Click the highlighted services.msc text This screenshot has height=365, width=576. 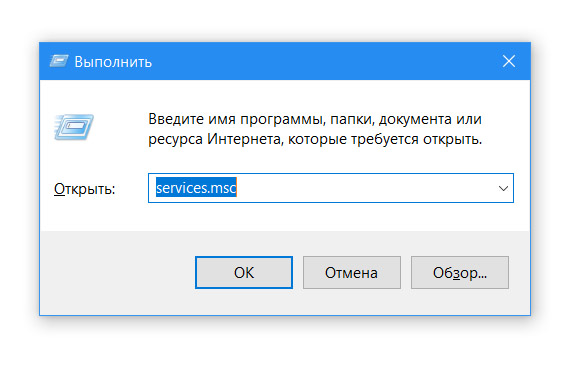(x=196, y=188)
